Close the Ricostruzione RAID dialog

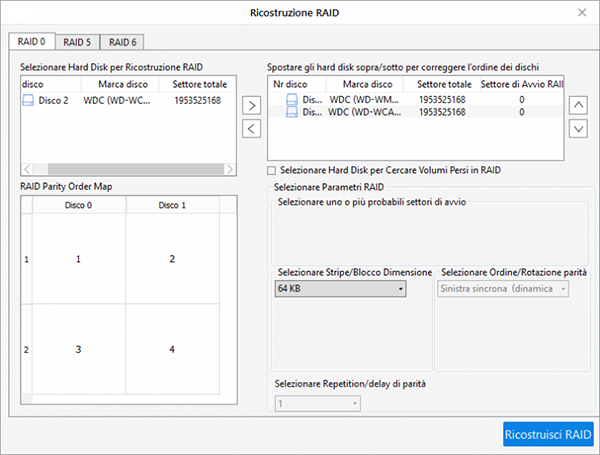click(582, 13)
